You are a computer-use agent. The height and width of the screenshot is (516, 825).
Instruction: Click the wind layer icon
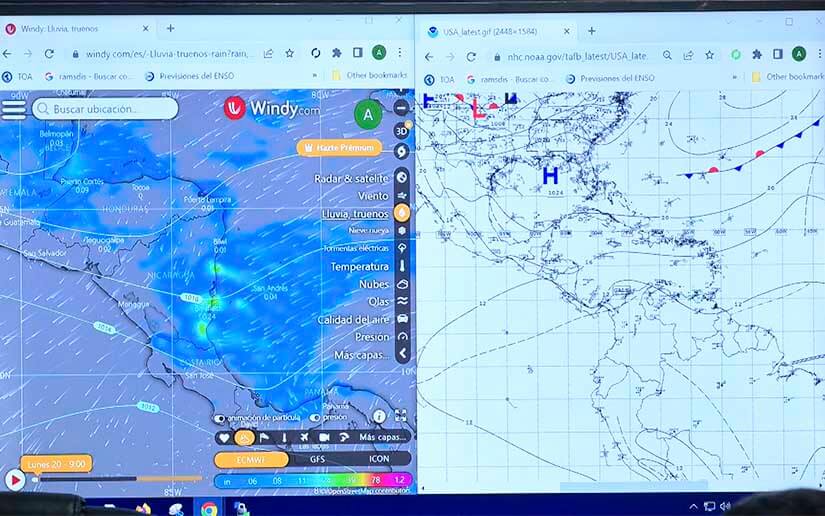[402, 196]
